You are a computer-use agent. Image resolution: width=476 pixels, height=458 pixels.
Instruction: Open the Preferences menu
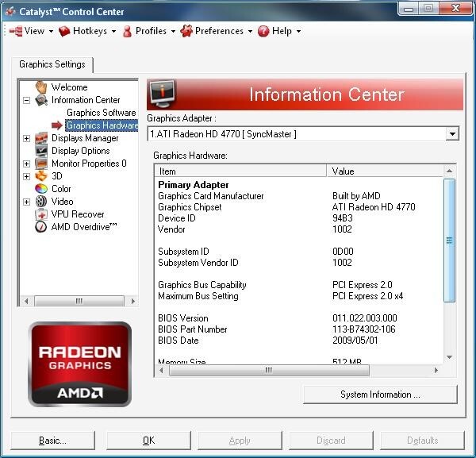point(216,31)
